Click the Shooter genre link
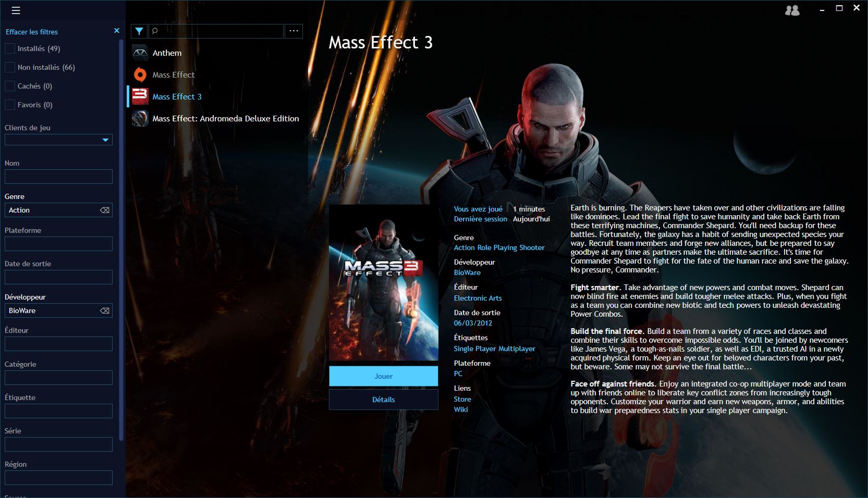Image resolution: width=868 pixels, height=498 pixels. click(532, 247)
